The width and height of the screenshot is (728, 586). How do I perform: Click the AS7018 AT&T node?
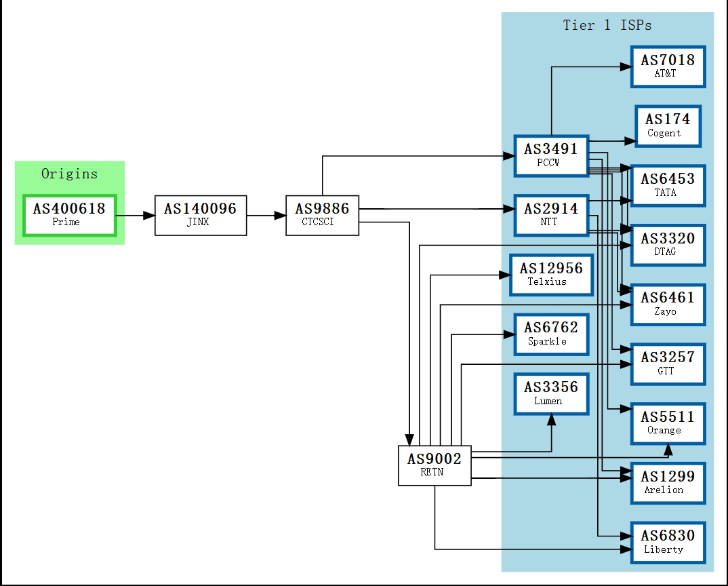[668, 67]
